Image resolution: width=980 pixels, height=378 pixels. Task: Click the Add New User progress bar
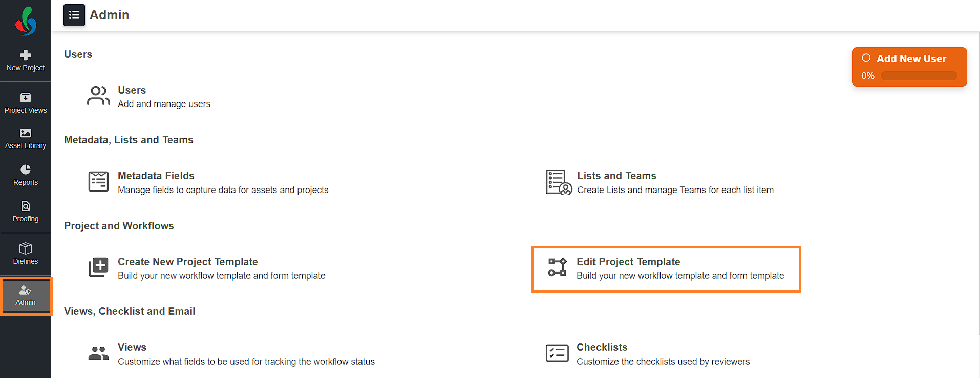click(919, 76)
